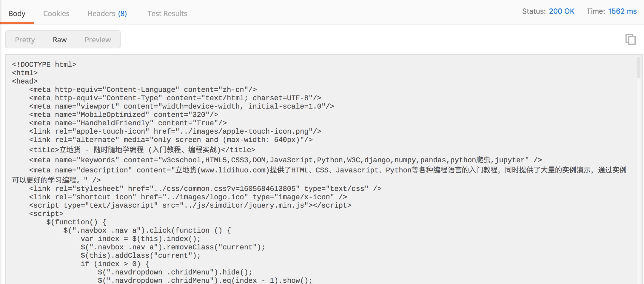The width and height of the screenshot is (644, 284).
Task: Click the 200 OK status value
Action: 562,11
